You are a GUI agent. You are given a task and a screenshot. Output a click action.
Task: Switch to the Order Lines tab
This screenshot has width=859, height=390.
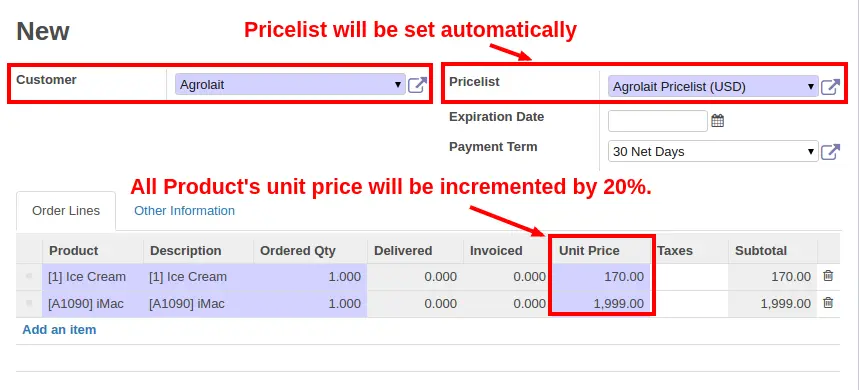tap(66, 211)
